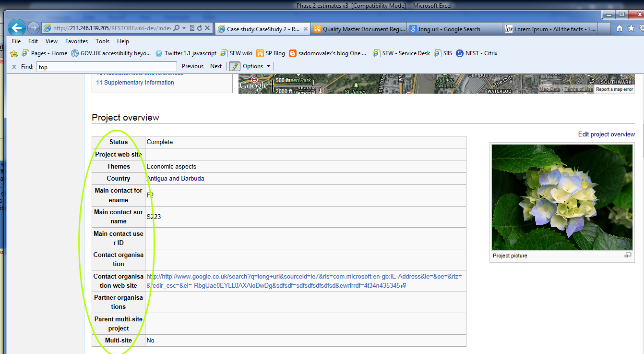Click the browser Back arrow button
The height and width of the screenshot is (354, 644).
click(16, 28)
